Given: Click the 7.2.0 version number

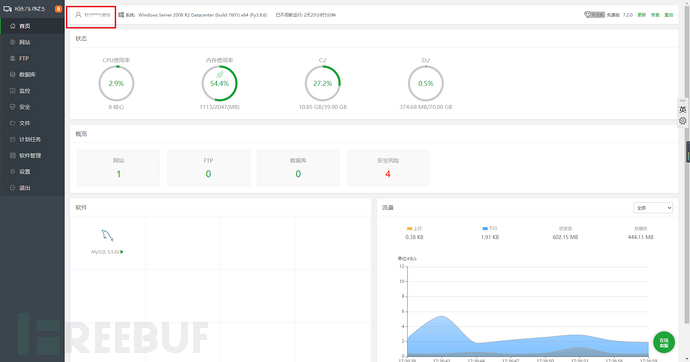Looking at the screenshot, I should tap(628, 15).
